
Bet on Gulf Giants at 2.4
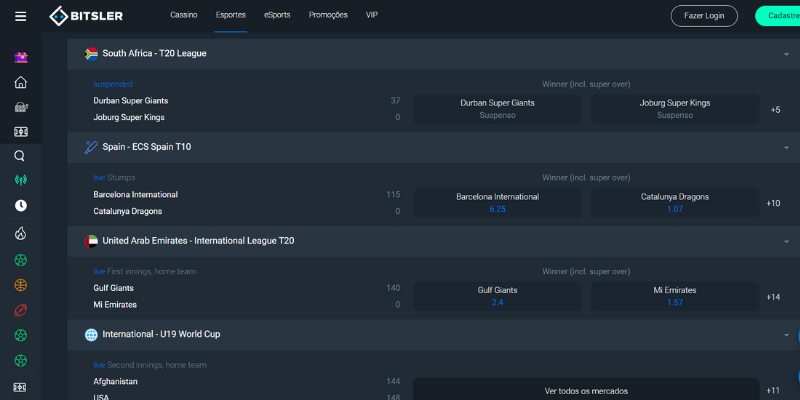coord(497,296)
